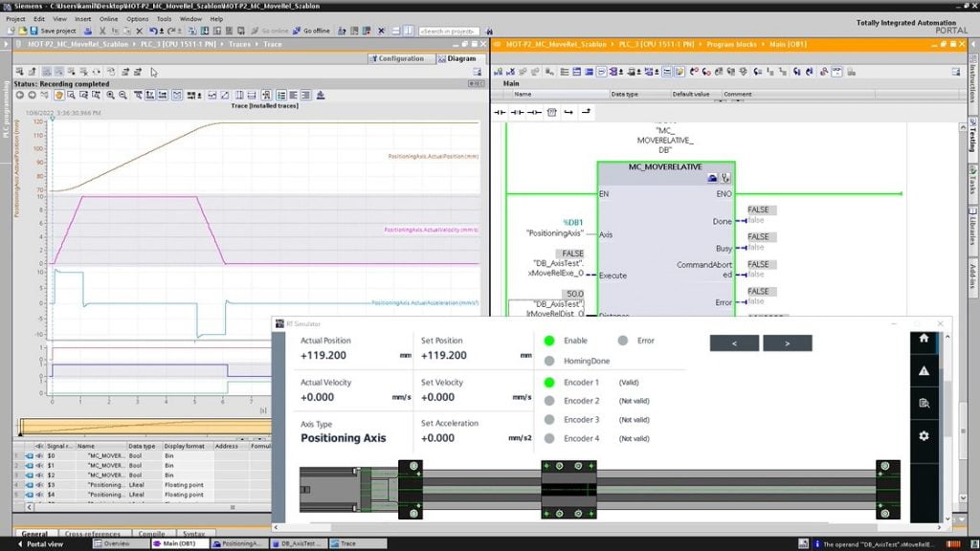Open RT Simulator settings via the gear icon
This screenshot has height=551, width=980.
pos(924,436)
